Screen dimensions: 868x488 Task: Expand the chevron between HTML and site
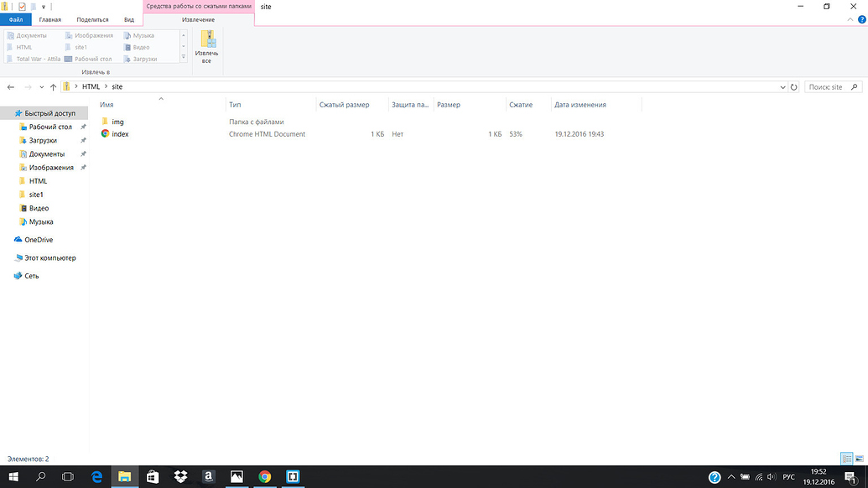pyautogui.click(x=106, y=87)
